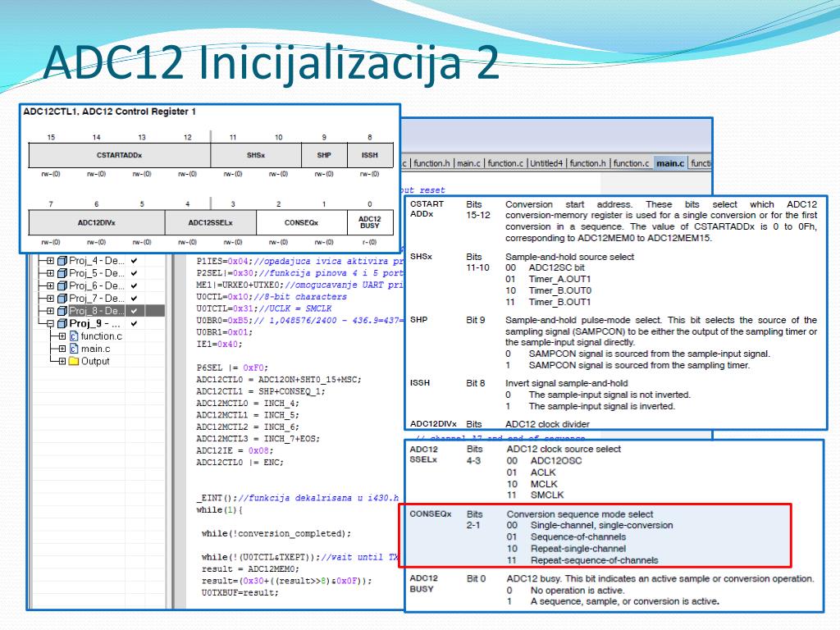
Task: Click the Proj_7 project cube icon
Action: tap(62, 299)
